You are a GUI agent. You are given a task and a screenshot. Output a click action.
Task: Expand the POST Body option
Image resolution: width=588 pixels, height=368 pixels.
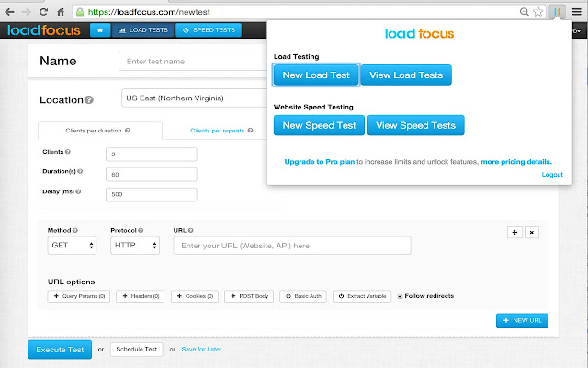(249, 296)
